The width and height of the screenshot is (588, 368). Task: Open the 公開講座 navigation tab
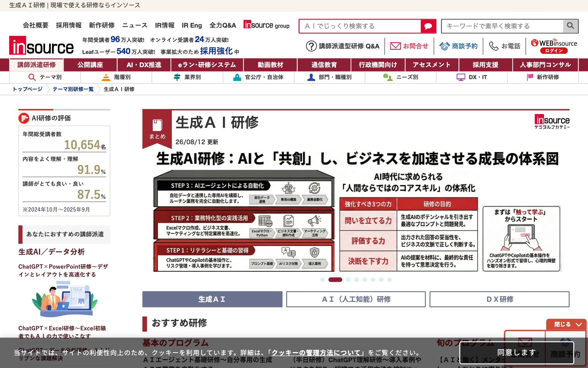pyautogui.click(x=90, y=65)
